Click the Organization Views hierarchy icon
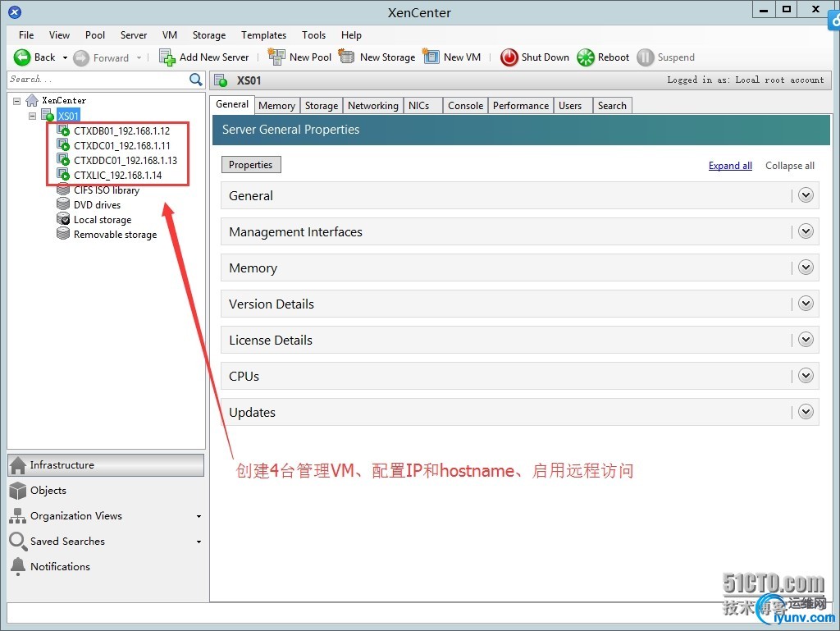The height and width of the screenshot is (631, 840). (18, 516)
